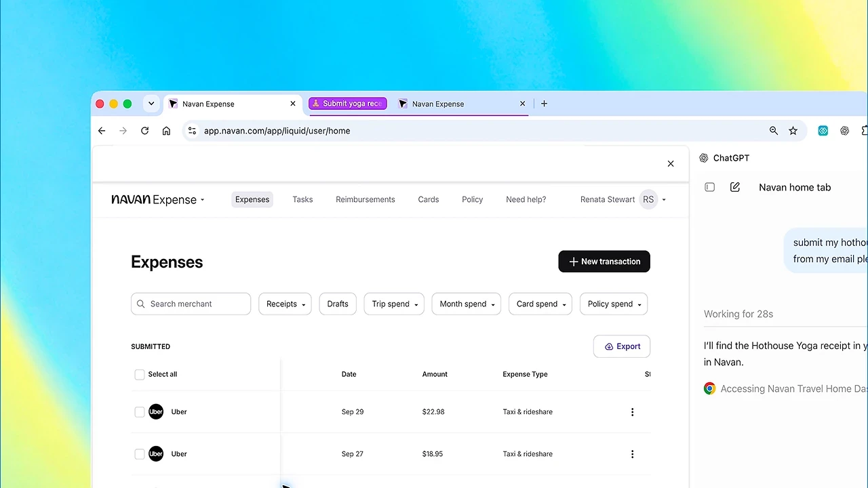Expand the Month spend dropdown
The width and height of the screenshot is (868, 488).
(467, 304)
